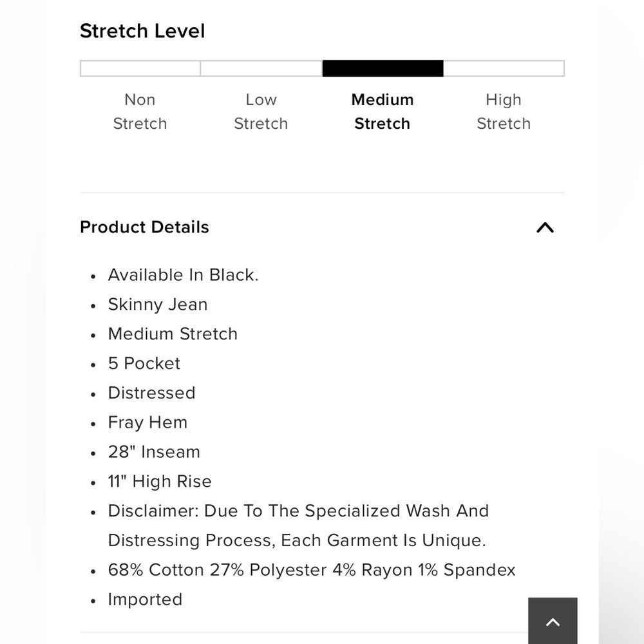Click the 28" Inseam detail line
Viewport: 644px width, 644px height.
[x=154, y=452]
